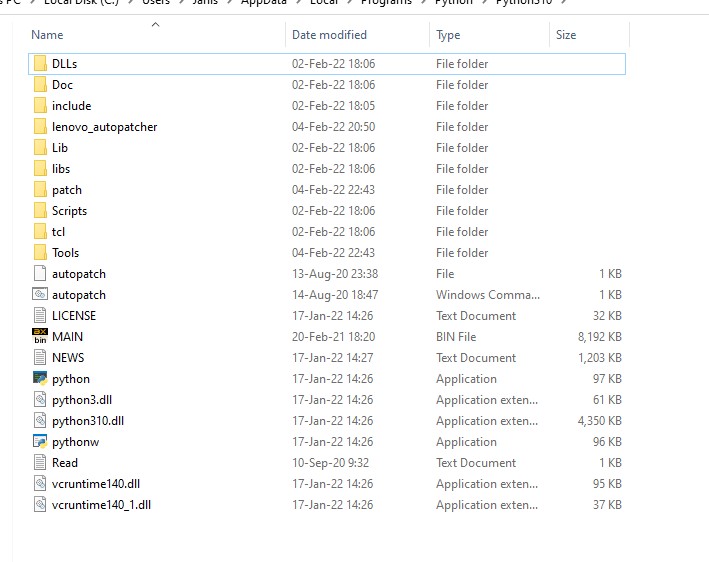Screen dimensions: 709x562
Task: Select the Scripts folder icon
Action: [40, 211]
